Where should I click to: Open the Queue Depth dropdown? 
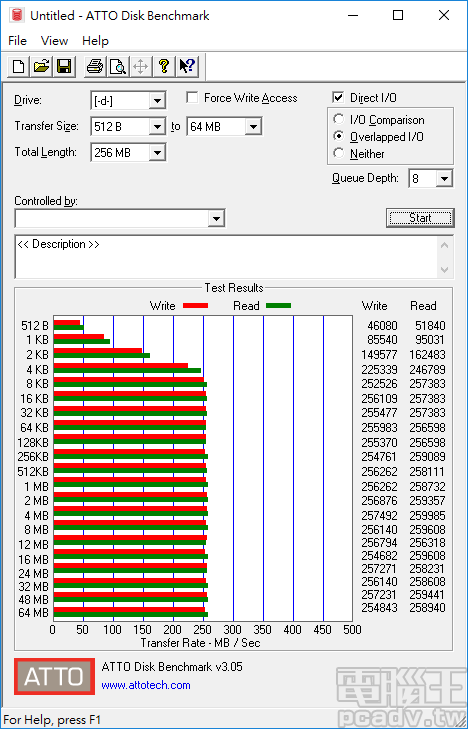coord(444,179)
